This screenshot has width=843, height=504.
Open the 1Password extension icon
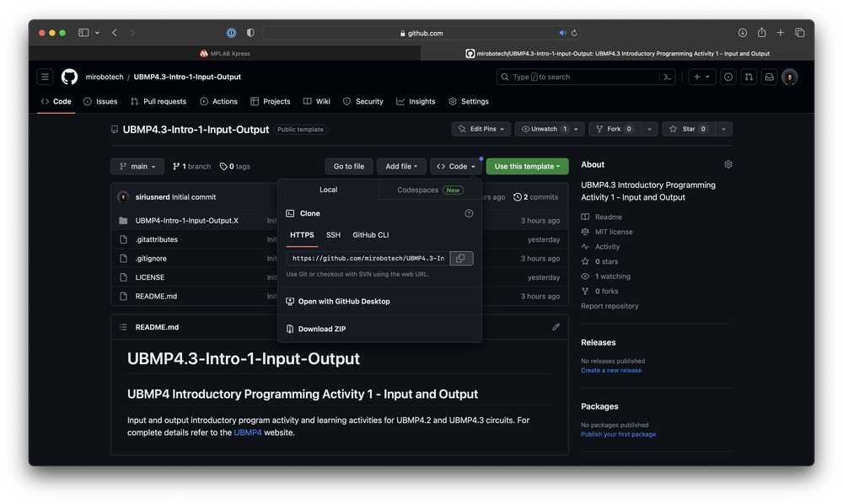tap(231, 33)
